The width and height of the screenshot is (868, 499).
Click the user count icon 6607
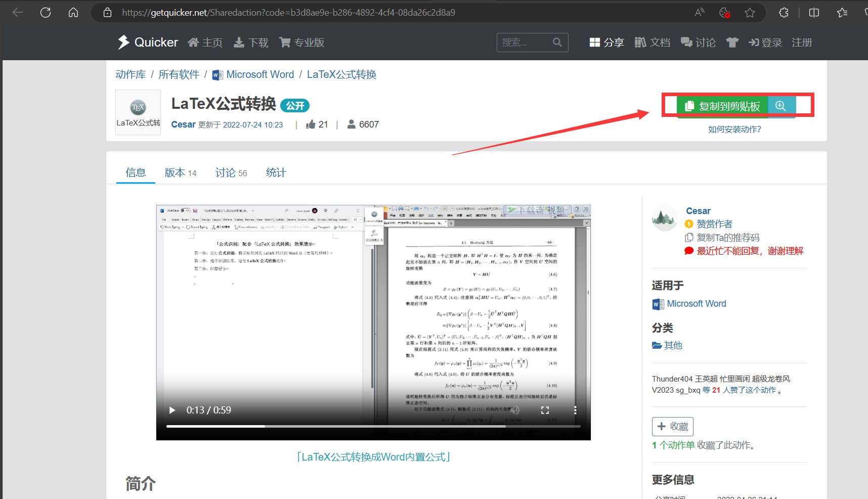tap(351, 124)
